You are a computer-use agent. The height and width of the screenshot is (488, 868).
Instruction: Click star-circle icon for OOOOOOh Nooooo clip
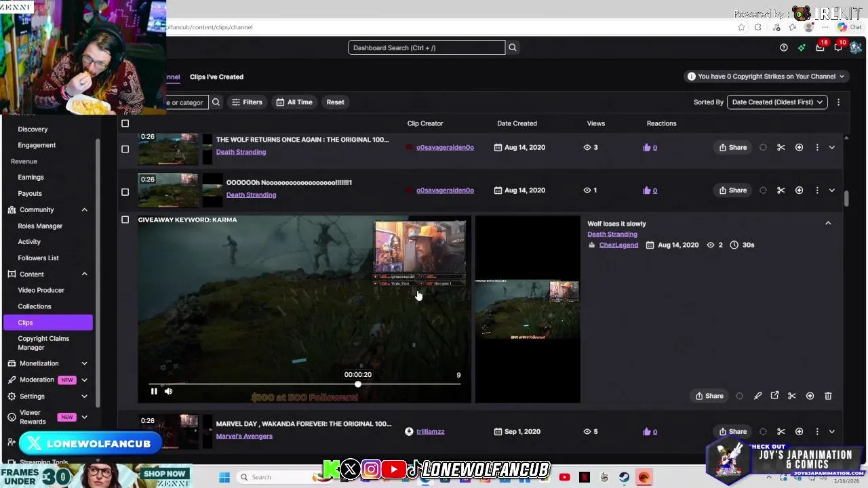tap(800, 190)
